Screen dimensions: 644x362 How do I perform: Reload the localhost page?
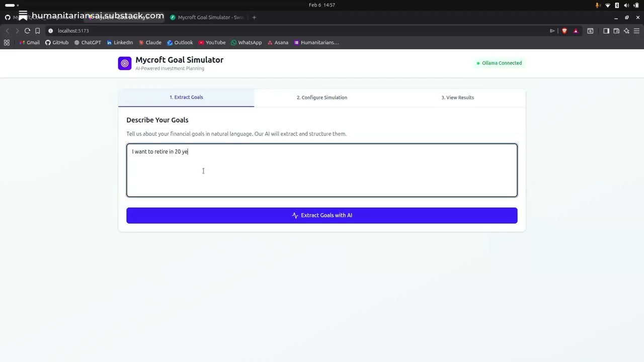pyautogui.click(x=27, y=31)
